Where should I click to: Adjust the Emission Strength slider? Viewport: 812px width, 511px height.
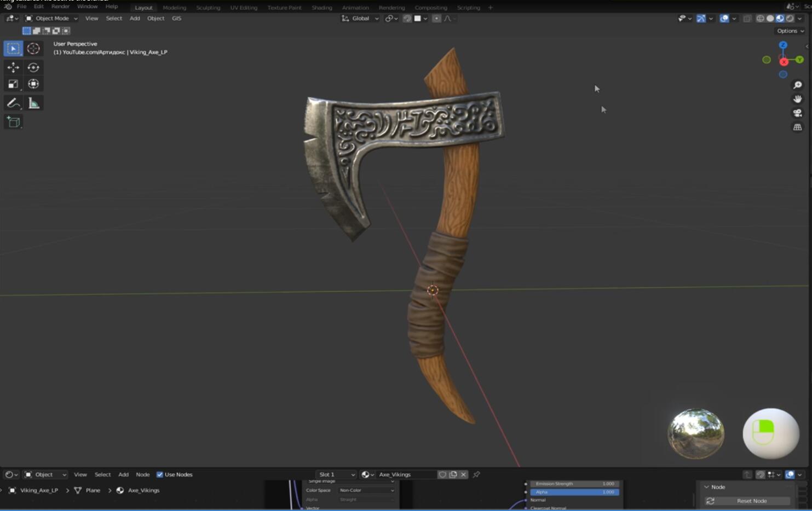575,484
